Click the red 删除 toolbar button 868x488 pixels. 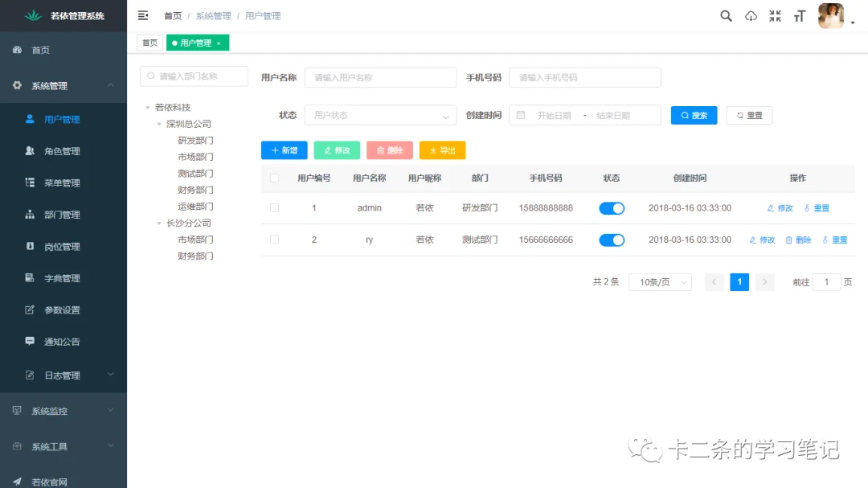(x=389, y=150)
